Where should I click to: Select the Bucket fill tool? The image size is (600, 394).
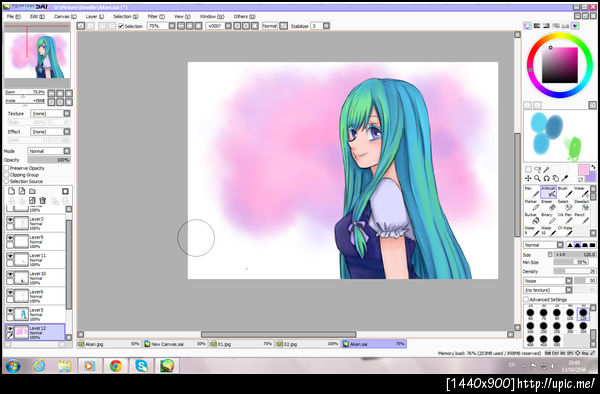tap(532, 219)
